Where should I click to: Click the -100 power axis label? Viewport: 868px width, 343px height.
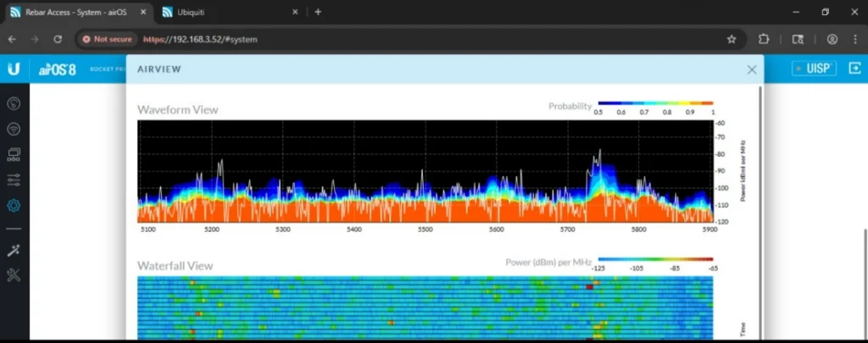click(x=722, y=188)
